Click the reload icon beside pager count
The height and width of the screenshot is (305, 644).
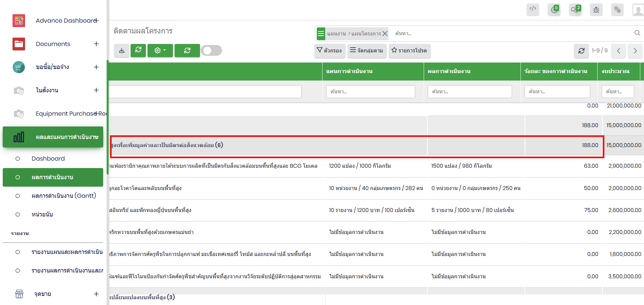pyautogui.click(x=581, y=51)
